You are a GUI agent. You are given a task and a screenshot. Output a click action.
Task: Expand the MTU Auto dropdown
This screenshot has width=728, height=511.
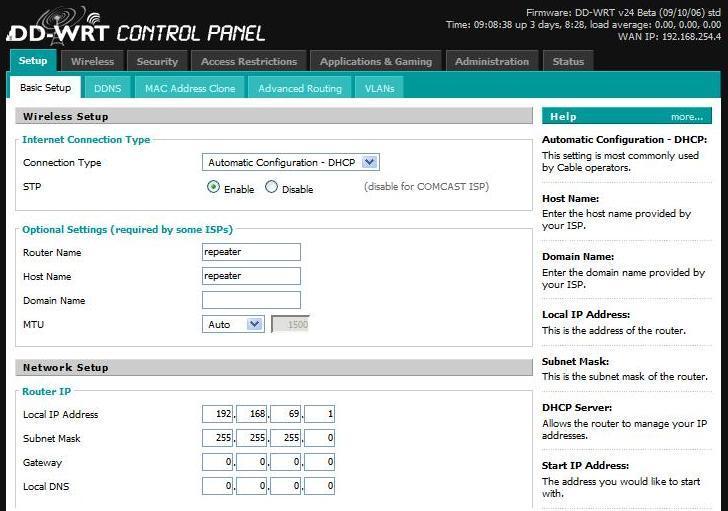(233, 324)
